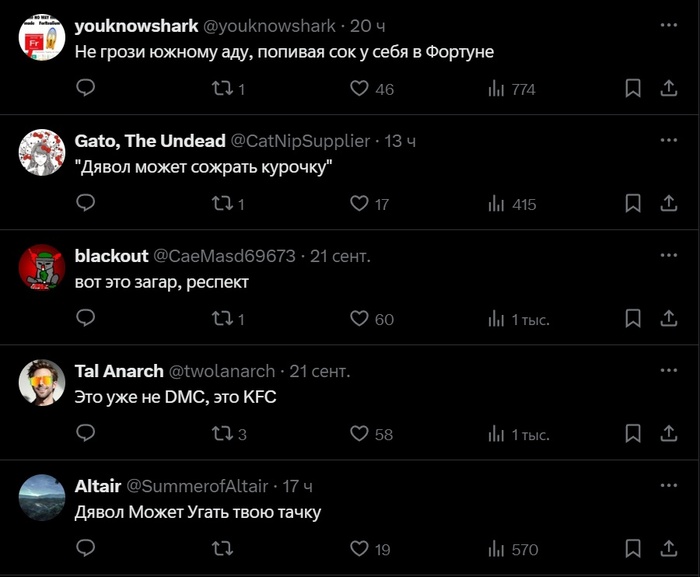This screenshot has width=700, height=577.
Task: Open youknowshark profile avatar
Action: click(x=42, y=38)
